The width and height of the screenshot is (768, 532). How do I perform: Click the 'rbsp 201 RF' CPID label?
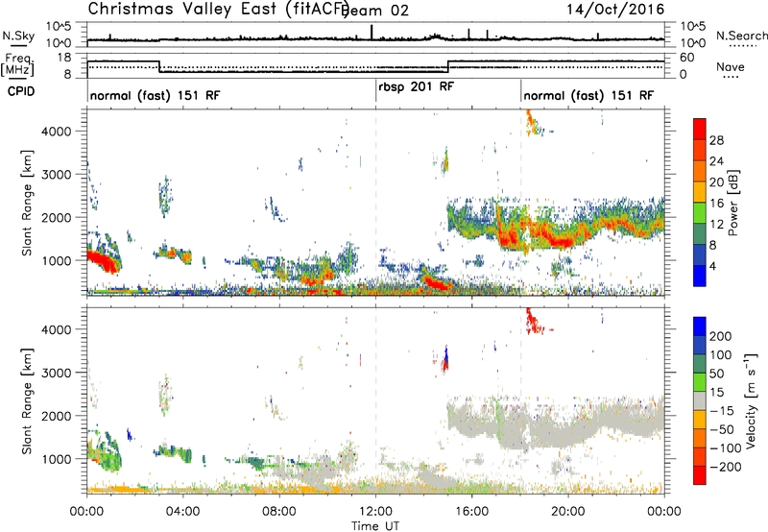(x=417, y=86)
